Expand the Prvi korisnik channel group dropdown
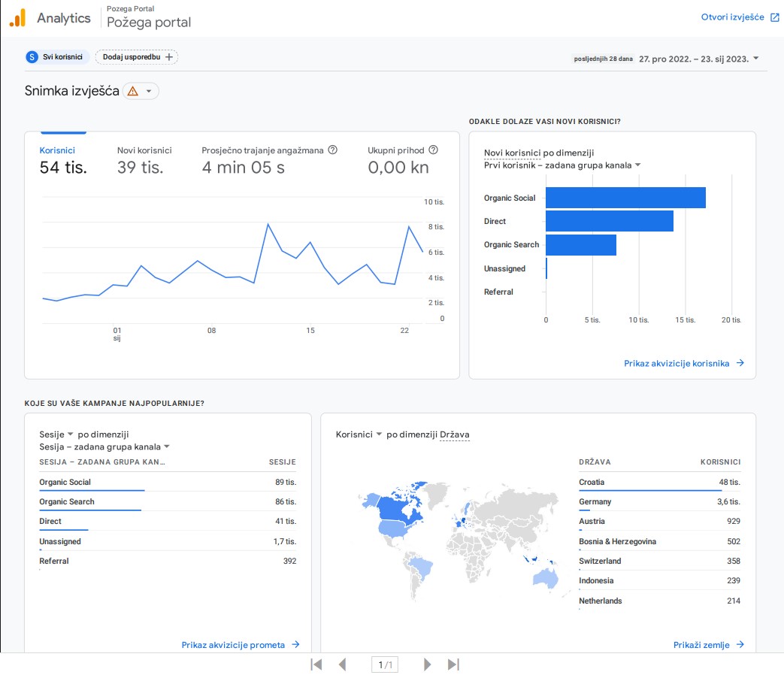The image size is (784, 675). pos(637,165)
